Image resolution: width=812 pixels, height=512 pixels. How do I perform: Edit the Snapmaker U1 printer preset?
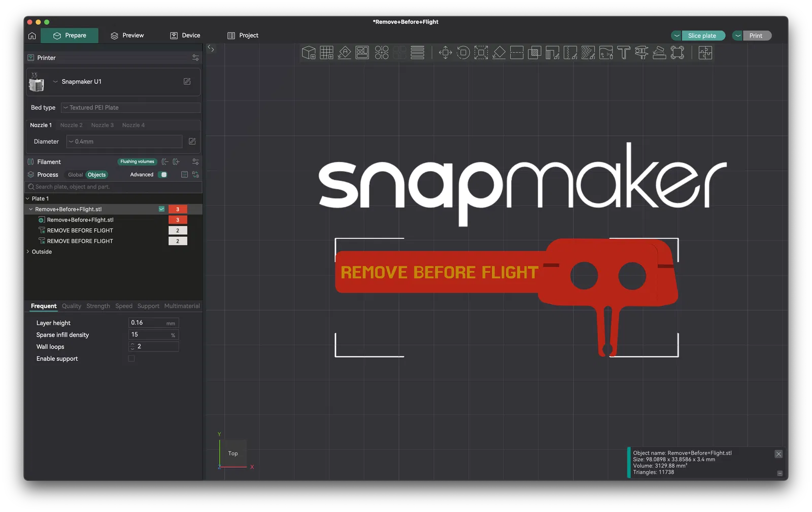pyautogui.click(x=187, y=81)
